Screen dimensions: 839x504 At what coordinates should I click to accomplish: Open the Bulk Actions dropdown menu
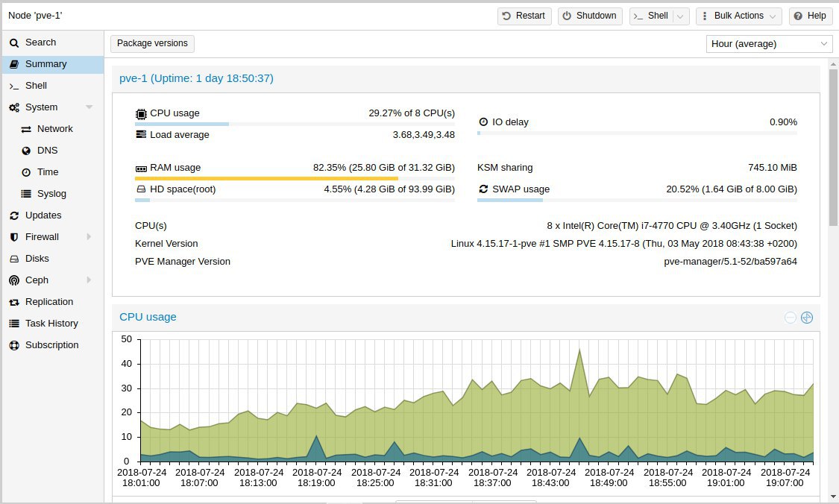click(x=739, y=16)
